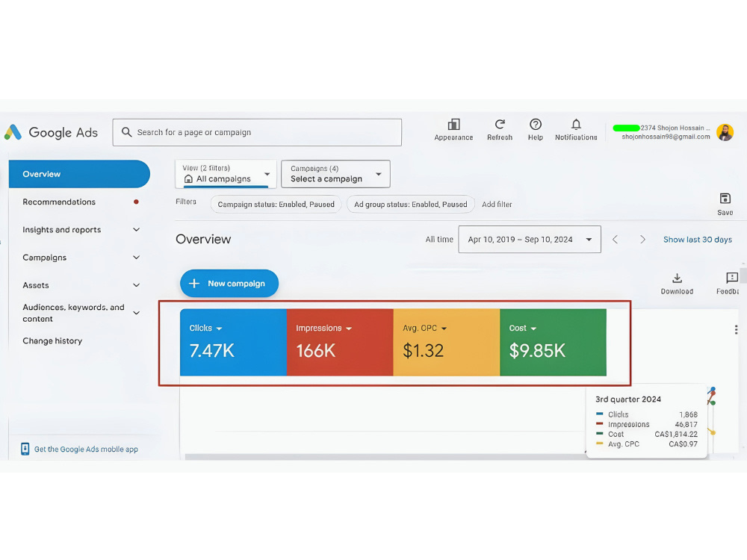Click the $1.32 average CPC value

[423, 351]
